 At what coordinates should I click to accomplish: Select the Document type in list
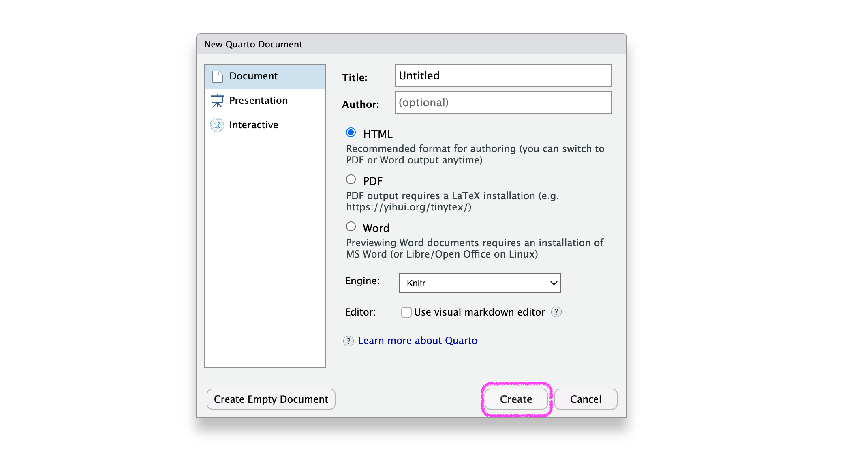(253, 76)
